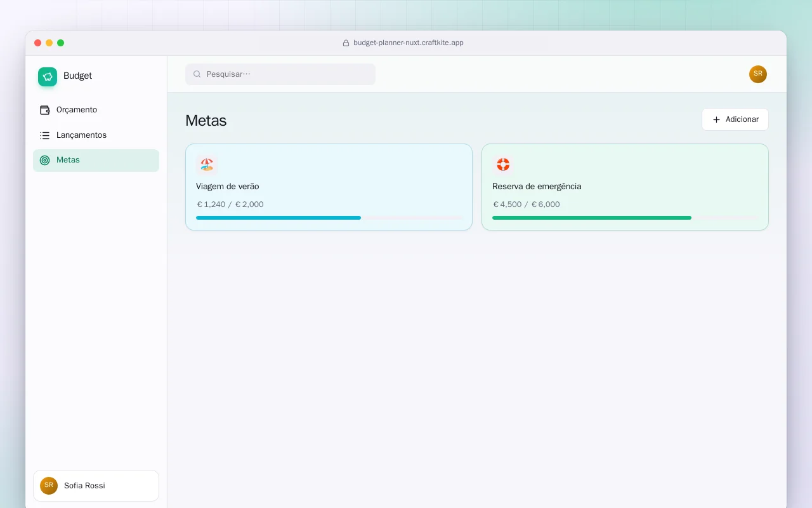Open the Orçamento section

[x=96, y=110]
